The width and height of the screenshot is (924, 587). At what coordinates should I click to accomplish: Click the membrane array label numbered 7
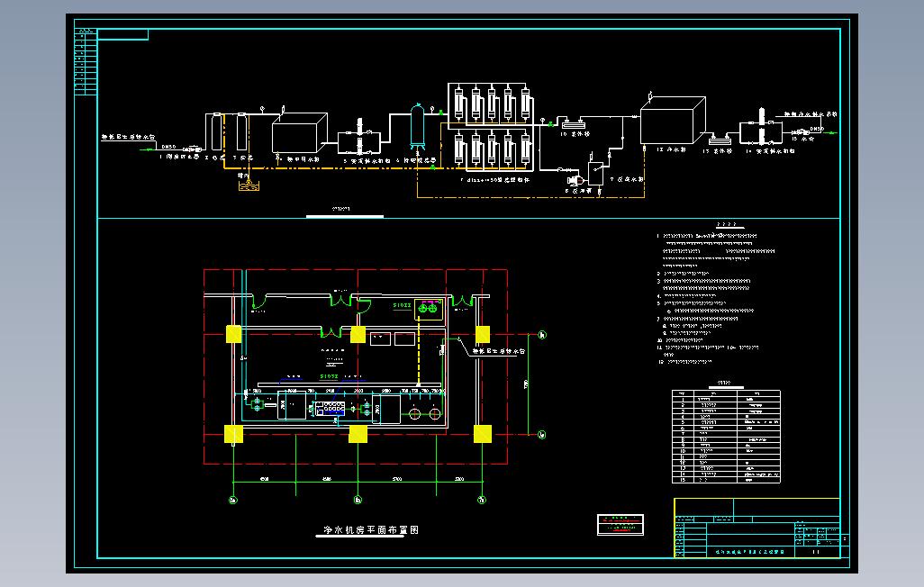tap(495, 180)
